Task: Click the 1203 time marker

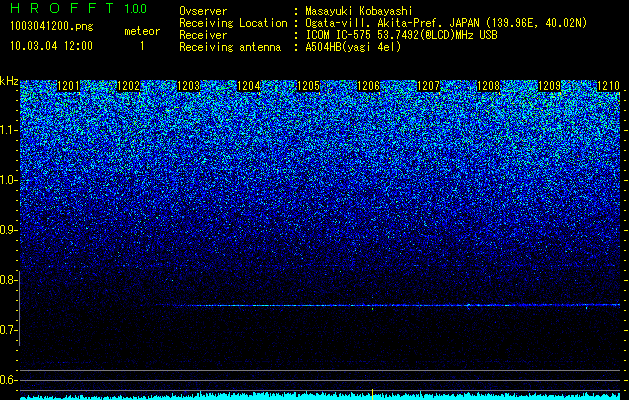Action: coord(189,86)
